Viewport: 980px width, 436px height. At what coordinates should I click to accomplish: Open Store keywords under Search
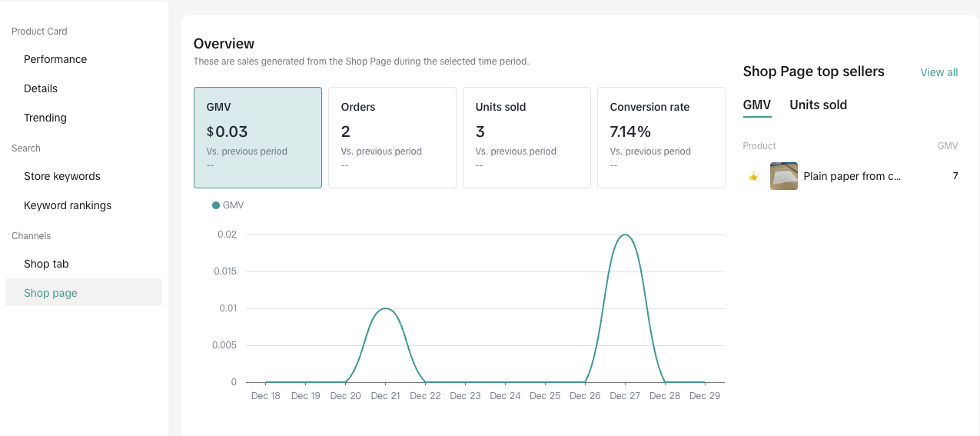(62, 176)
